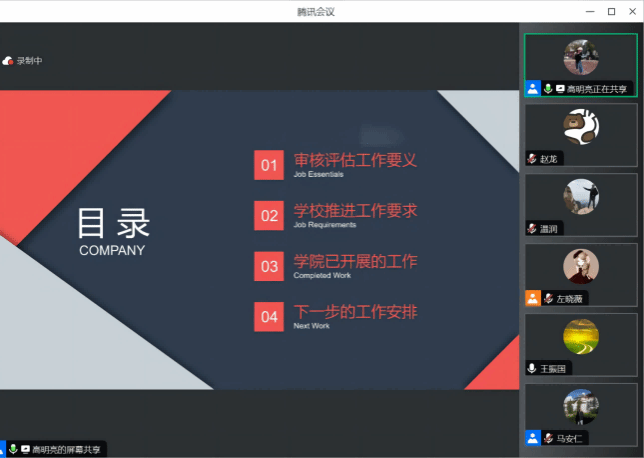644x458 pixels.
Task: Click the 高明亮的屏幕共享 label
Action: [66, 450]
